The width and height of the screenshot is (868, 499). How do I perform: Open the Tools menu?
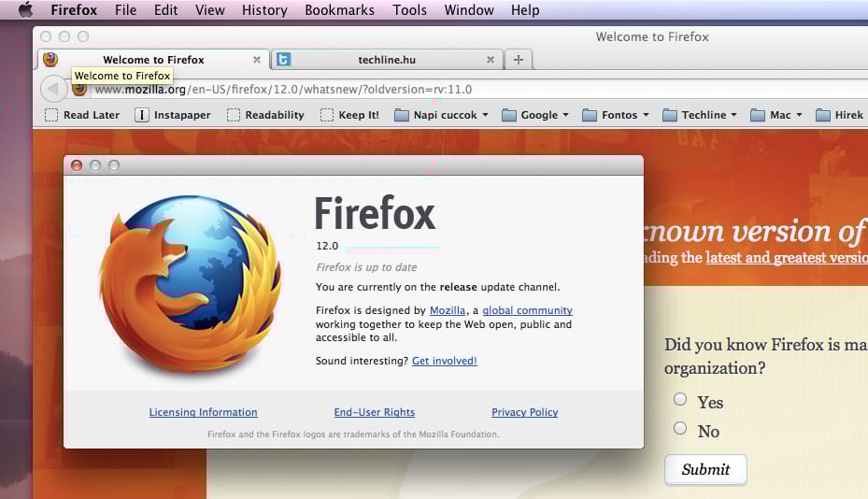409,10
